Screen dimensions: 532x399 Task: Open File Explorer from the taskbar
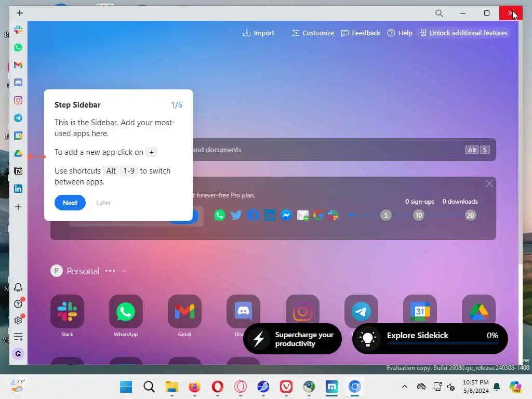(x=171, y=387)
